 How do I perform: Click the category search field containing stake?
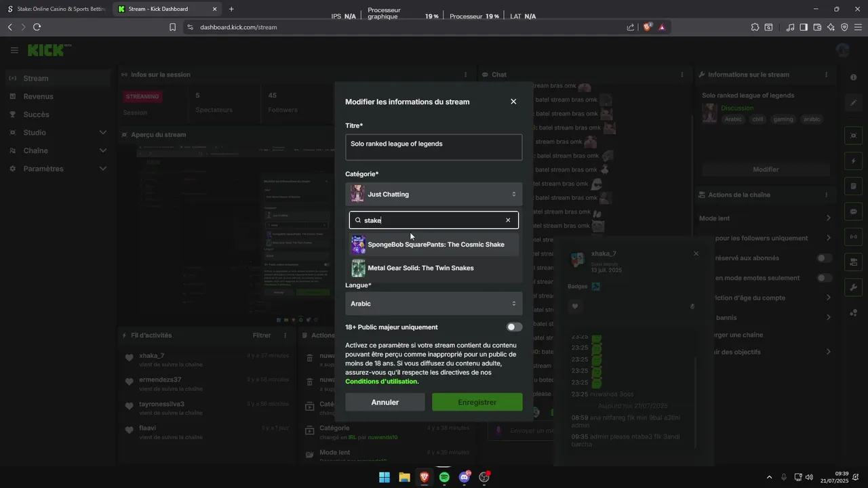[x=433, y=220]
